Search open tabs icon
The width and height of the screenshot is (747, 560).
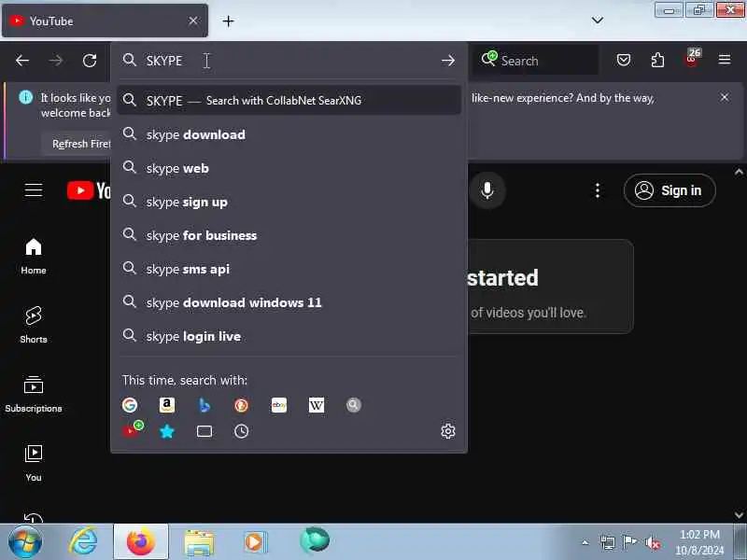click(204, 431)
